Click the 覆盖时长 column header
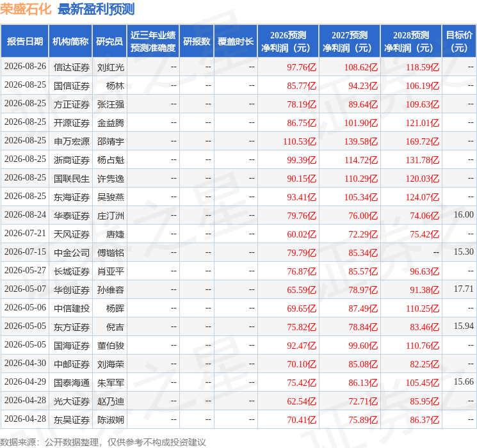The width and height of the screenshot is (477, 448). tap(236, 42)
